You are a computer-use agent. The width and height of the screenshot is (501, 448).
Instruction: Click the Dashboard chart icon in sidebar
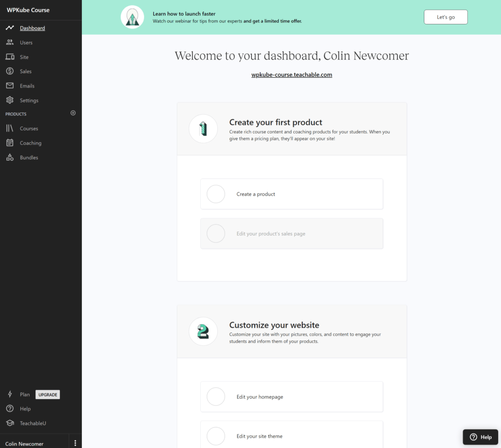pos(10,28)
